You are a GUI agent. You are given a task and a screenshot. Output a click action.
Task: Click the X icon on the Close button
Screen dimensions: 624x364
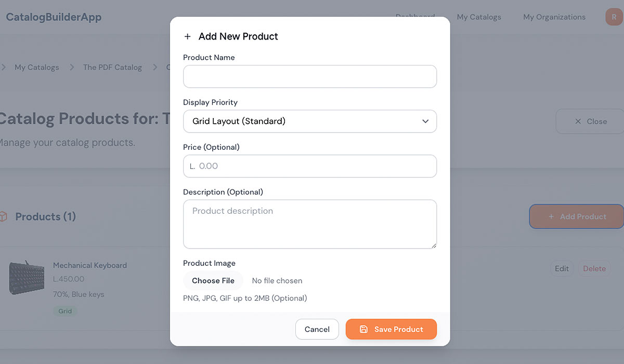pos(578,121)
